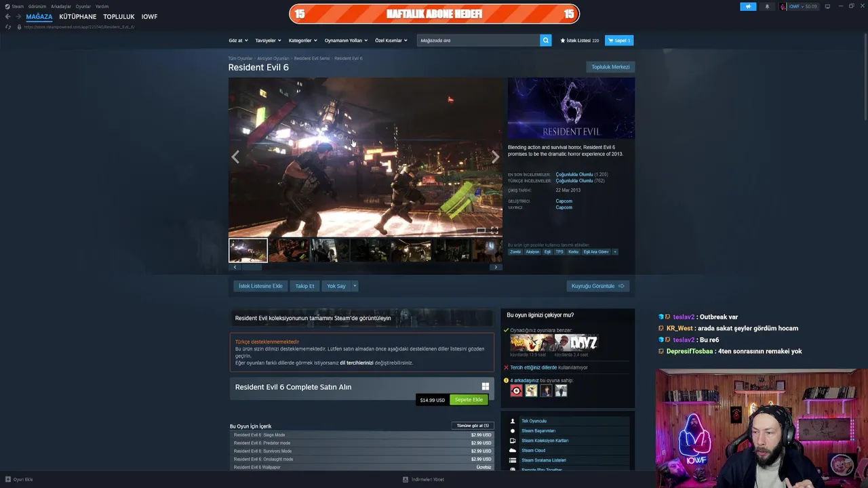Image resolution: width=868 pixels, height=488 pixels.
Task: Open the dil tercihlerinizi link
Action: [357, 363]
